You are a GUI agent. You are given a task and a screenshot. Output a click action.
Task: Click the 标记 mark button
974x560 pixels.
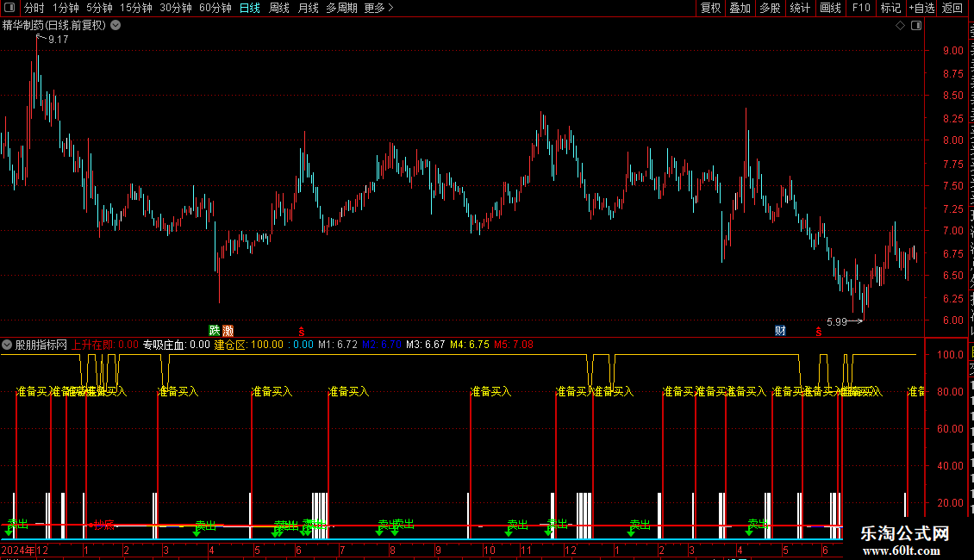tap(890, 8)
